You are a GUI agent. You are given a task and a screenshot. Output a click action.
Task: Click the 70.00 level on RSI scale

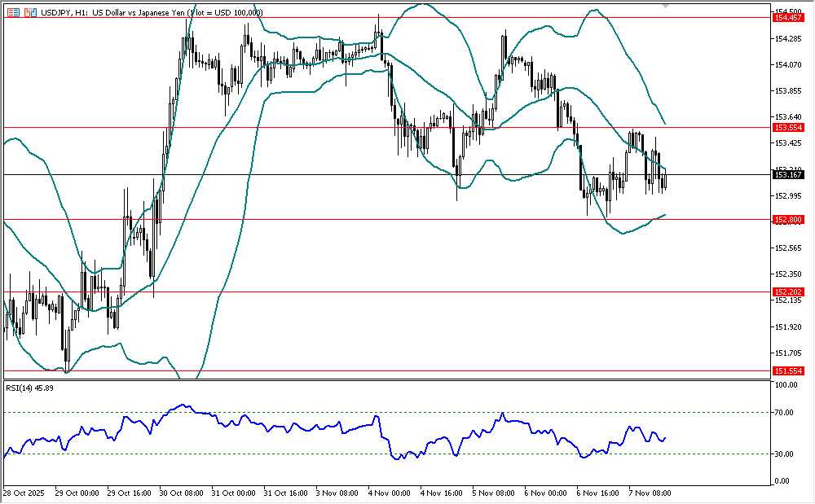coord(786,413)
